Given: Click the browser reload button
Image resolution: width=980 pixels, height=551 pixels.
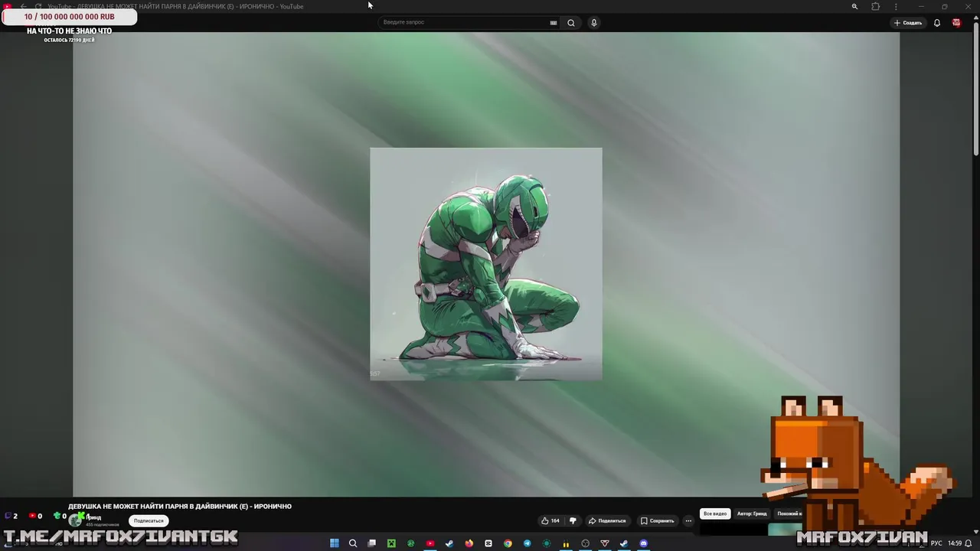Looking at the screenshot, I should pyautogui.click(x=38, y=6).
